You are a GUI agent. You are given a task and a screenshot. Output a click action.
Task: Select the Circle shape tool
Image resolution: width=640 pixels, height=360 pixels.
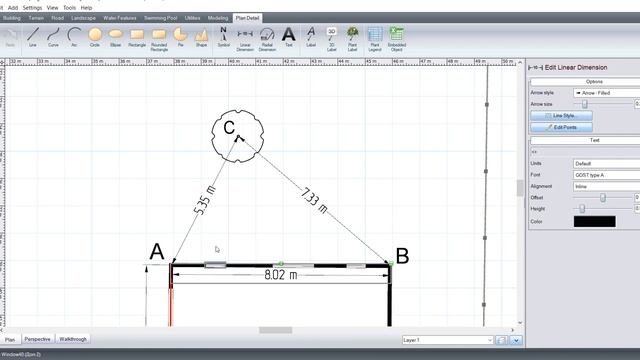[95, 38]
